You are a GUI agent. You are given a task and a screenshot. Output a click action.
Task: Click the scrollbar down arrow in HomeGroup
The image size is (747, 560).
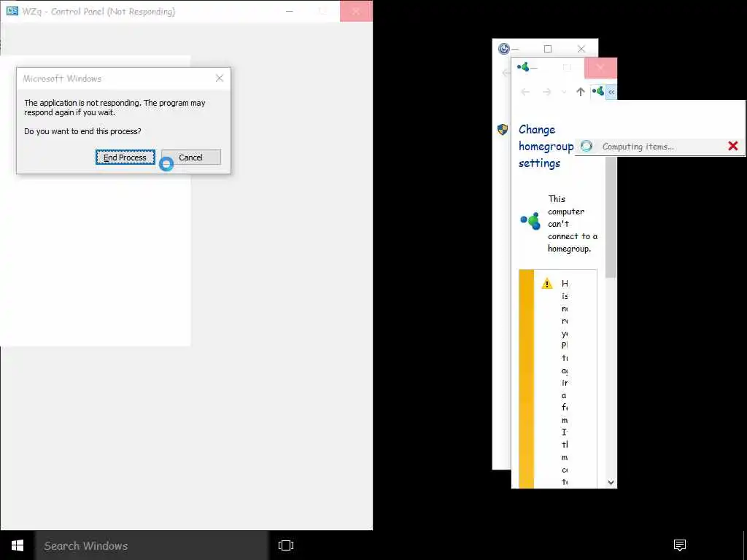click(611, 483)
